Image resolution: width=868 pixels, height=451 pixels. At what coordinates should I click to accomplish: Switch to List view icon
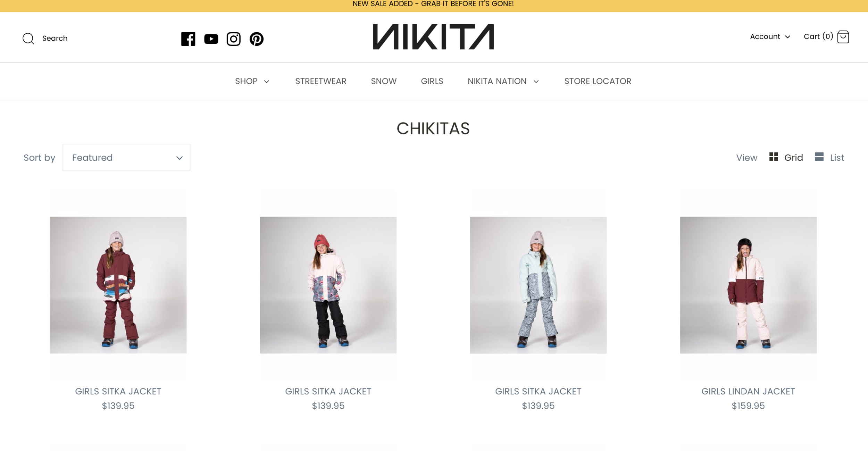click(x=819, y=157)
